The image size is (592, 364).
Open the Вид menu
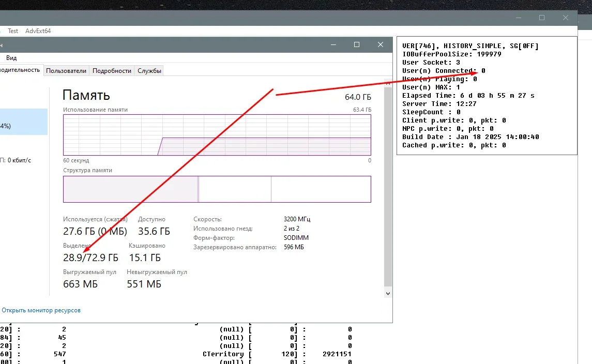coord(11,58)
